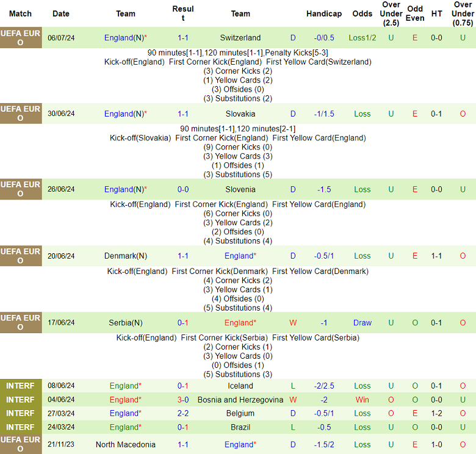
Task: Select the Slovenia team name
Action: point(240,189)
